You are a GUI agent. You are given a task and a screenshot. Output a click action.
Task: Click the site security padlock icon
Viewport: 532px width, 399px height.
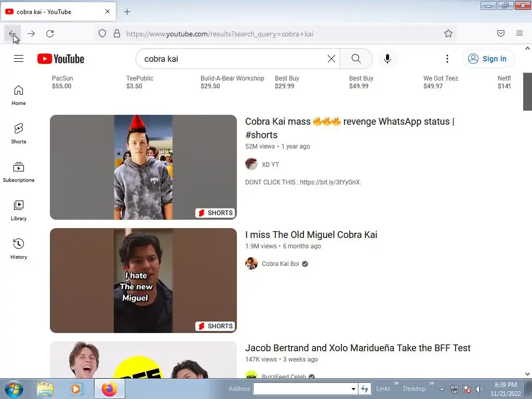click(117, 34)
